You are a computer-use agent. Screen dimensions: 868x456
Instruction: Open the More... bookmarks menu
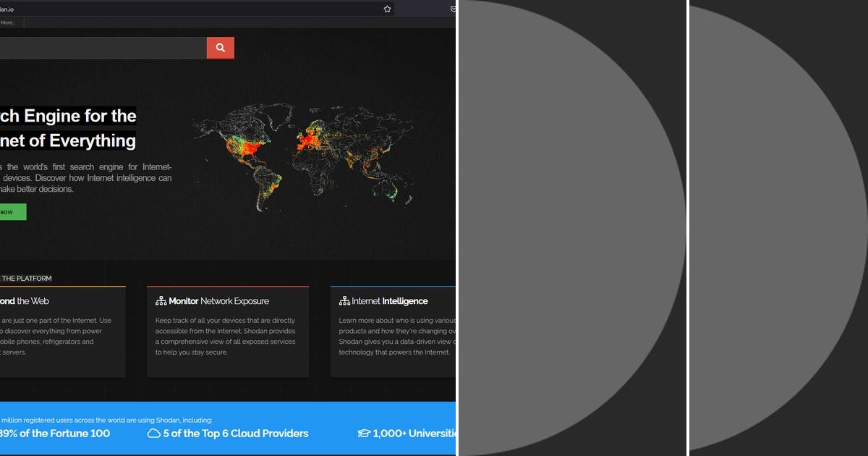click(x=10, y=22)
